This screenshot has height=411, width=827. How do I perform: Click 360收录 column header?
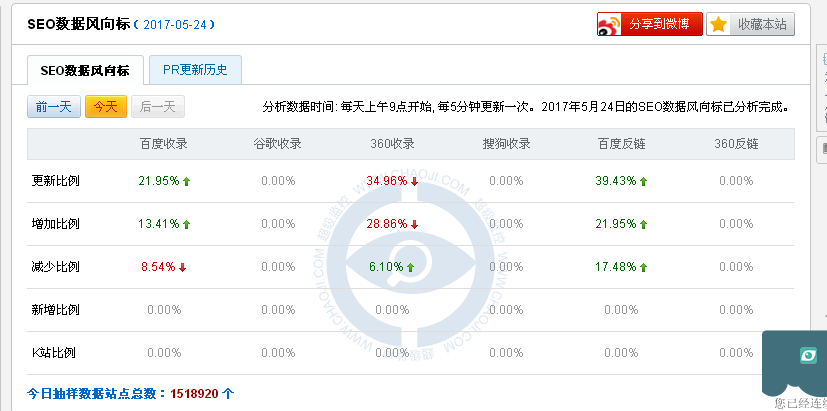(392, 144)
